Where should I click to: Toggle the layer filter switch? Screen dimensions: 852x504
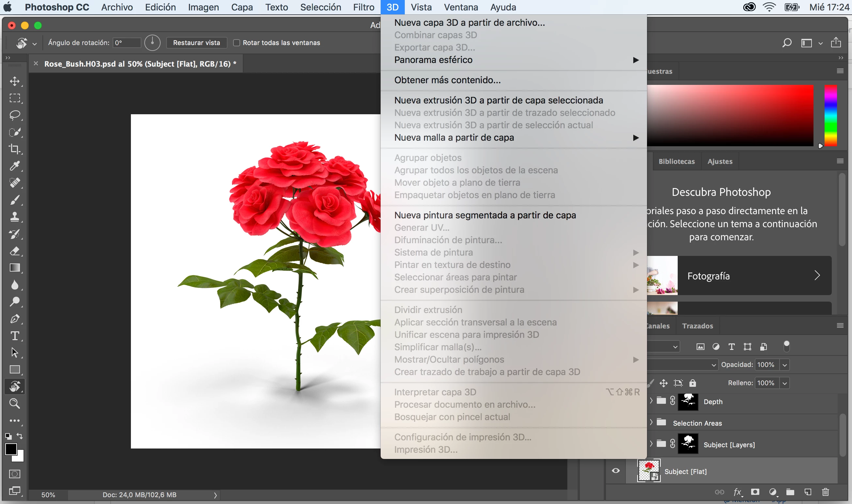786,346
